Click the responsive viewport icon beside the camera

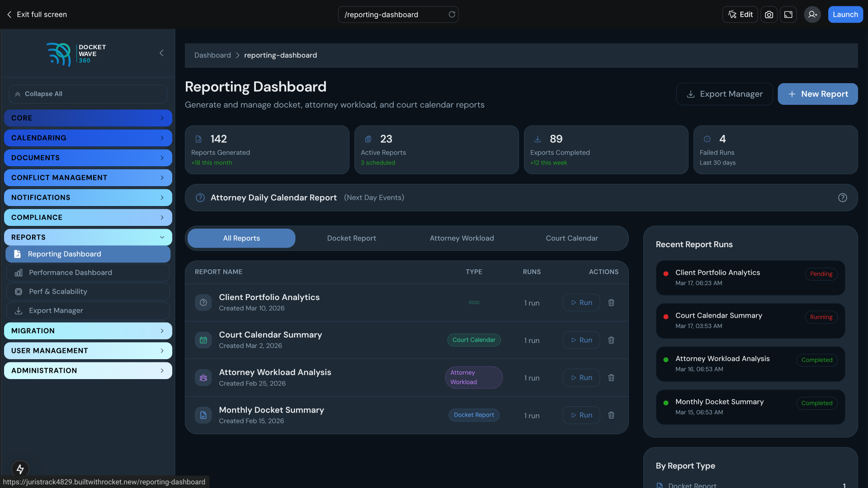point(788,14)
